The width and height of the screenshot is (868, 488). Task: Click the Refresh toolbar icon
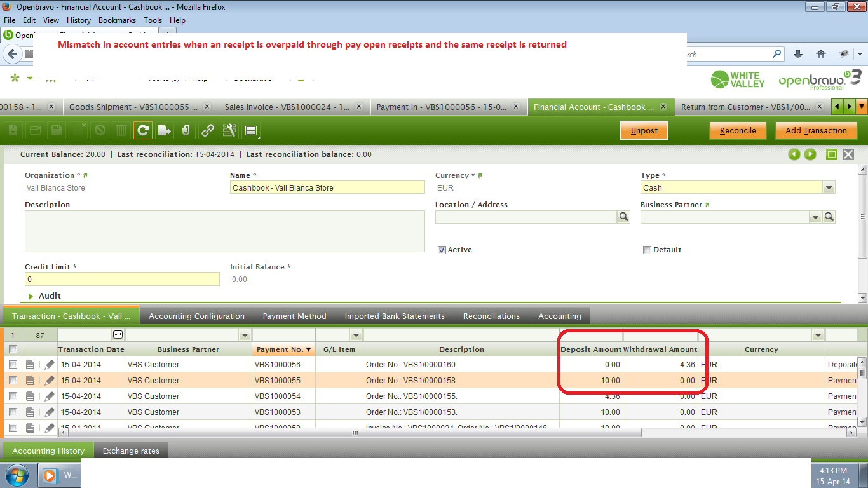point(143,130)
